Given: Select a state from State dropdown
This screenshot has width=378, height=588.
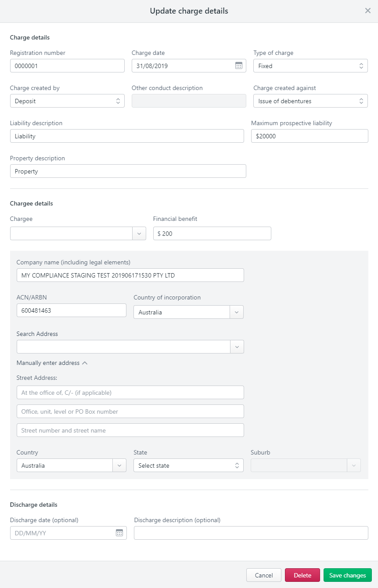Looking at the screenshot, I should click(188, 465).
